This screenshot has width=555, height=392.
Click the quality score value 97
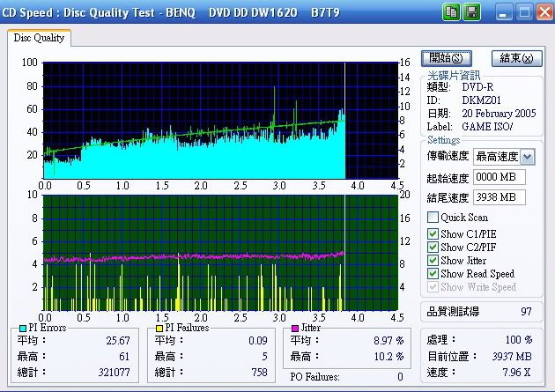pyautogui.click(x=526, y=311)
